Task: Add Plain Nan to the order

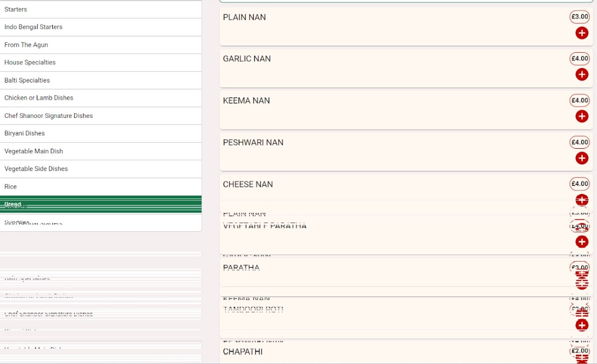Action: point(582,33)
